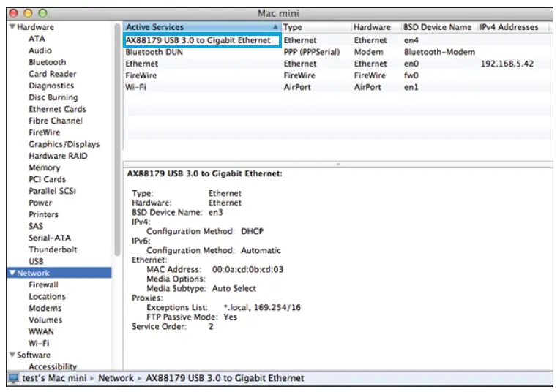This screenshot has width=560, height=392.
Task: Collapse the Software section disclosure triangle
Action: tap(12, 355)
